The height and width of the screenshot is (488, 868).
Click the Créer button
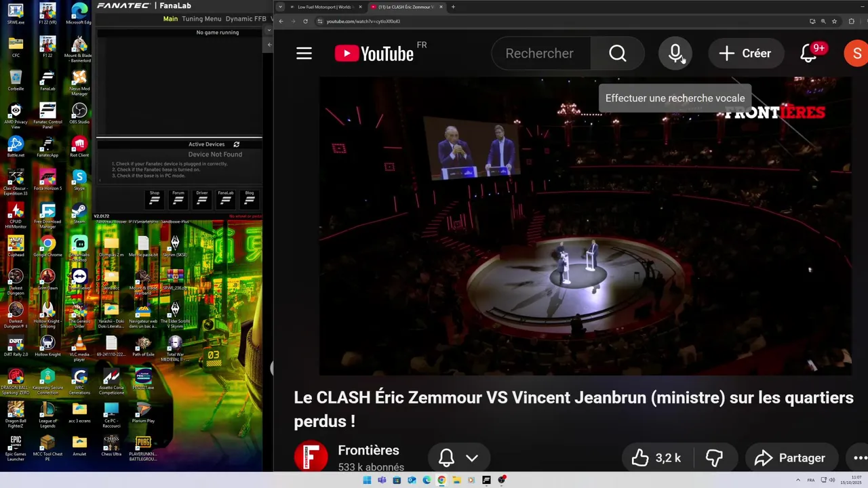(745, 54)
